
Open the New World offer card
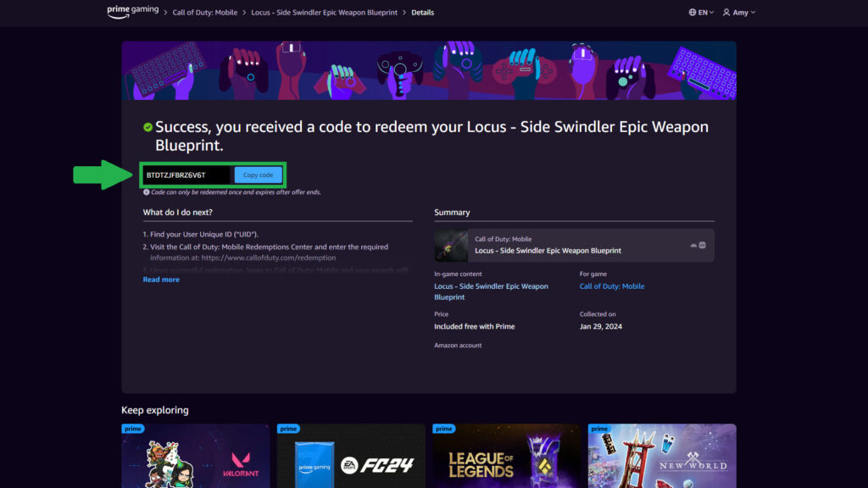tap(663, 456)
